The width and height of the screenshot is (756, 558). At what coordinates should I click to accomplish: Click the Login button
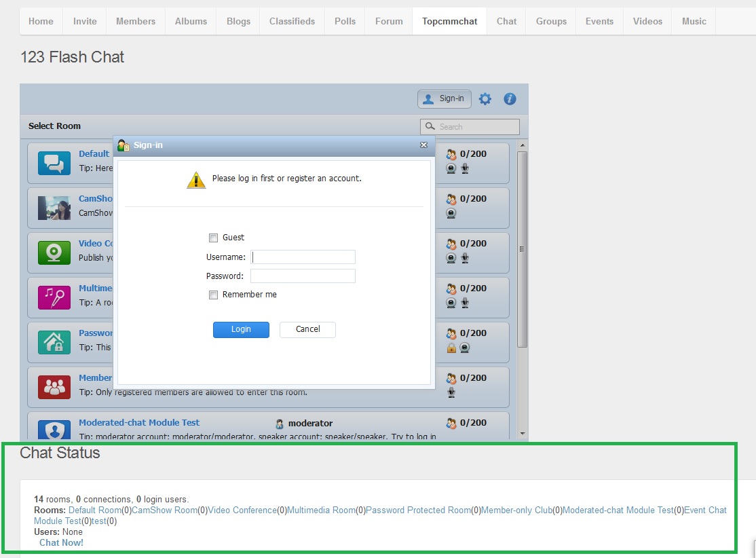[241, 329]
